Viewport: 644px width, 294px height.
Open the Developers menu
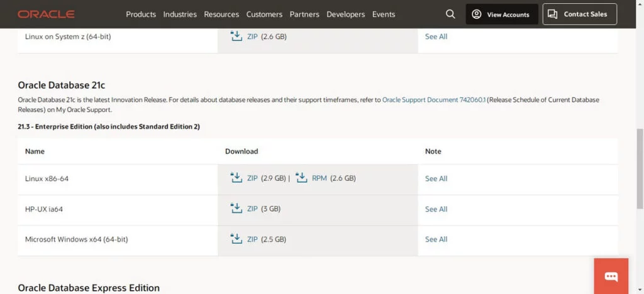(345, 14)
